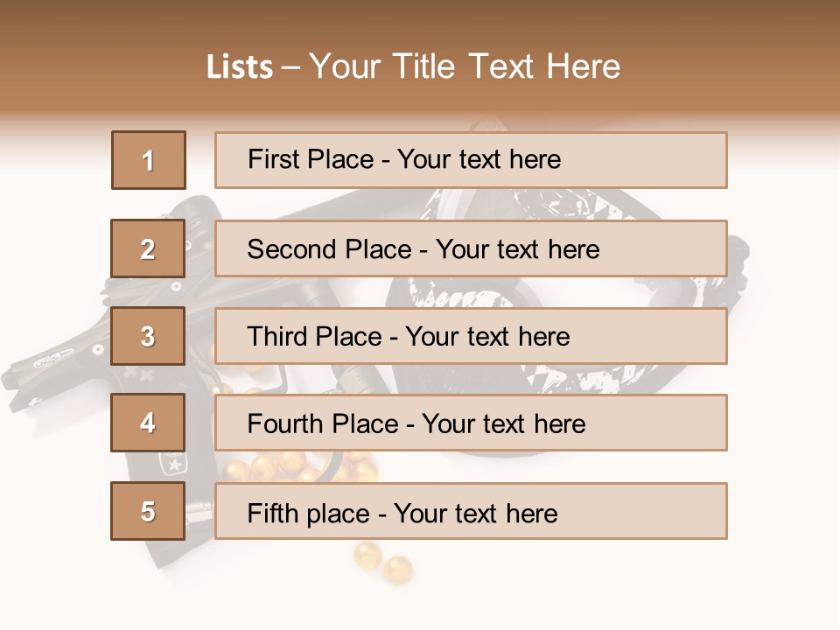Click the First Place text box

(471, 160)
